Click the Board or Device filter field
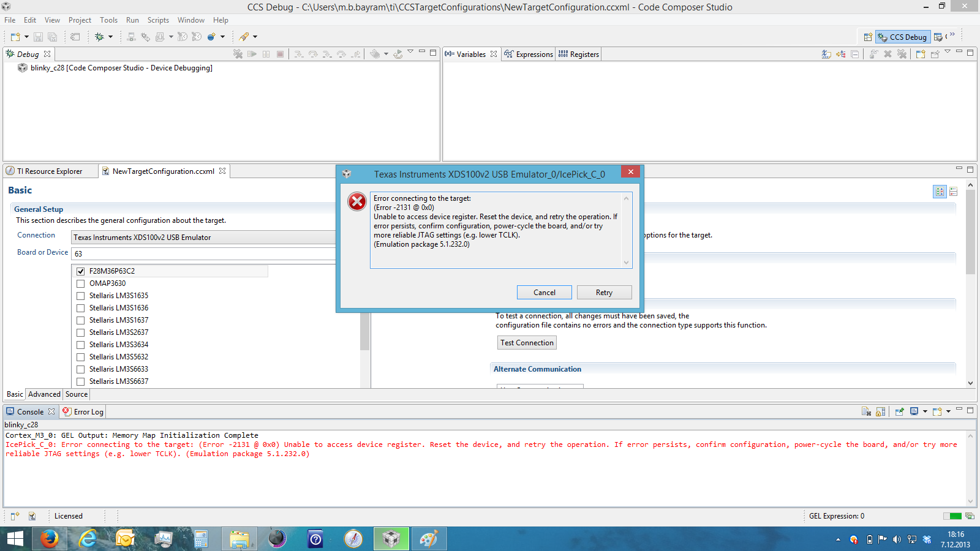 [204, 253]
